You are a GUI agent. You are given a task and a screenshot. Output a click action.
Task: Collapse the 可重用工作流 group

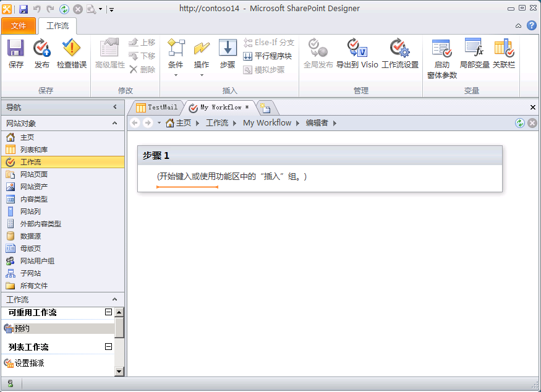(108, 312)
